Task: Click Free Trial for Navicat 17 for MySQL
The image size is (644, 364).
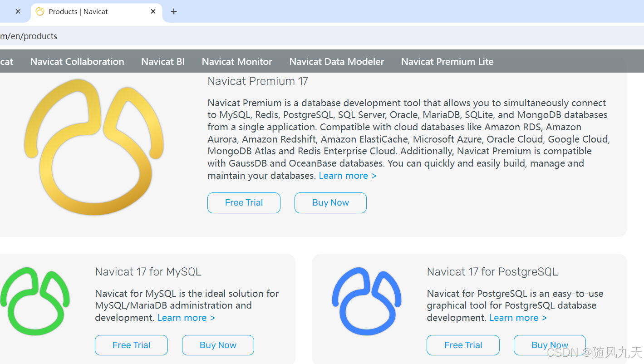Action: click(x=131, y=345)
